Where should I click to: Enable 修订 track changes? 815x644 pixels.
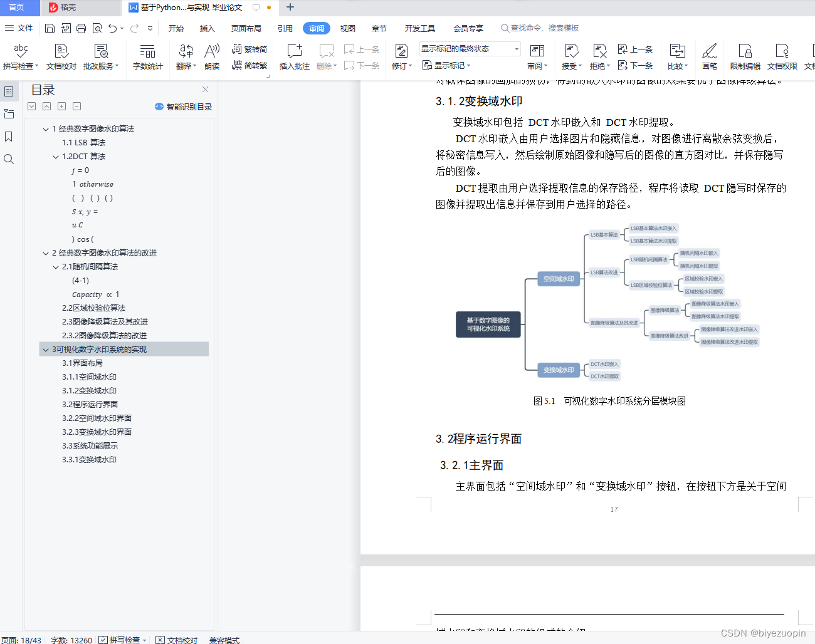pyautogui.click(x=399, y=55)
